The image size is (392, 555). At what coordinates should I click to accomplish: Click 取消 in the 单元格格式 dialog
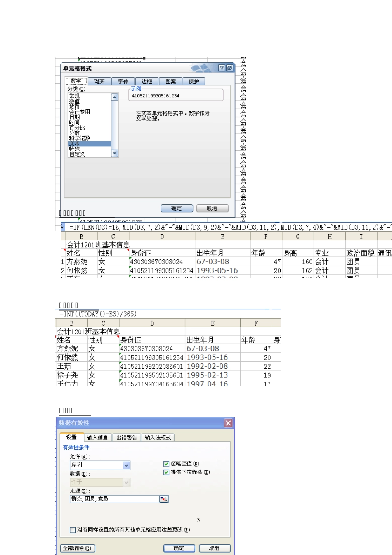point(212,209)
